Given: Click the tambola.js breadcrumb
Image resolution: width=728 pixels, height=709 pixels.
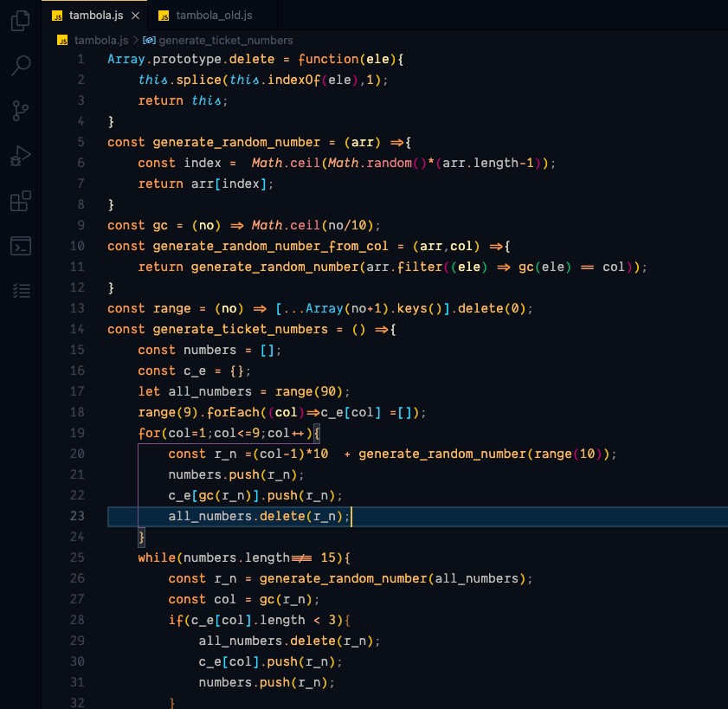Looking at the screenshot, I should click(x=101, y=41).
